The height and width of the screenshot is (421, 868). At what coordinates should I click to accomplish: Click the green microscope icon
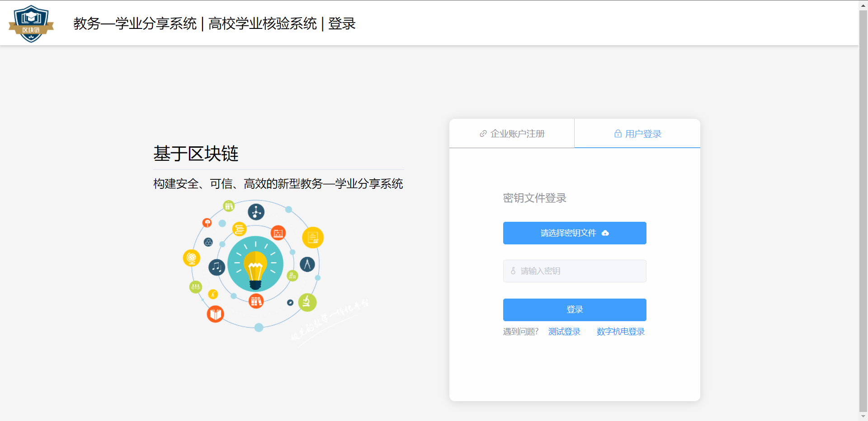[x=307, y=302]
